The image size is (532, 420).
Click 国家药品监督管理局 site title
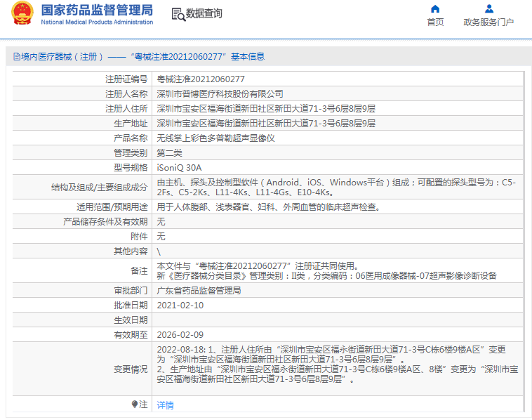[x=97, y=10]
